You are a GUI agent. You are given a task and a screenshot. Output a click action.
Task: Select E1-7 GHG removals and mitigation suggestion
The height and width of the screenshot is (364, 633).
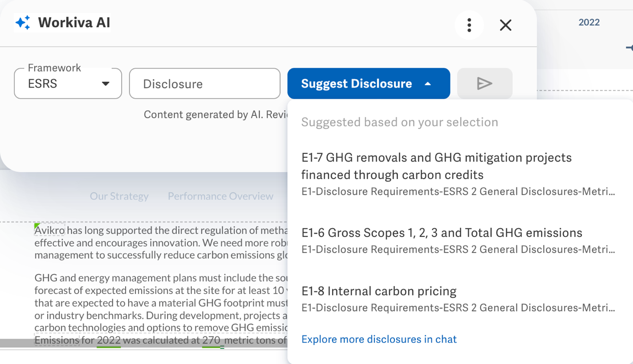click(458, 174)
